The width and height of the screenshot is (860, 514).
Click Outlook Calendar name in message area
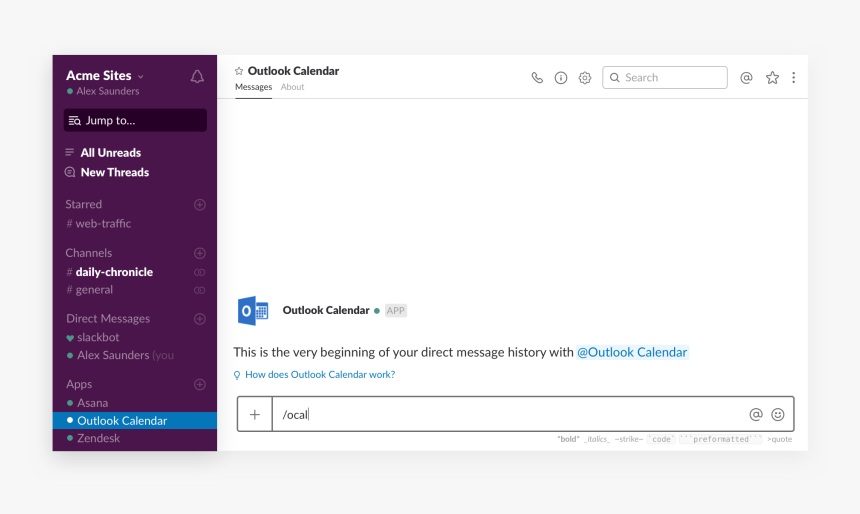click(x=326, y=310)
